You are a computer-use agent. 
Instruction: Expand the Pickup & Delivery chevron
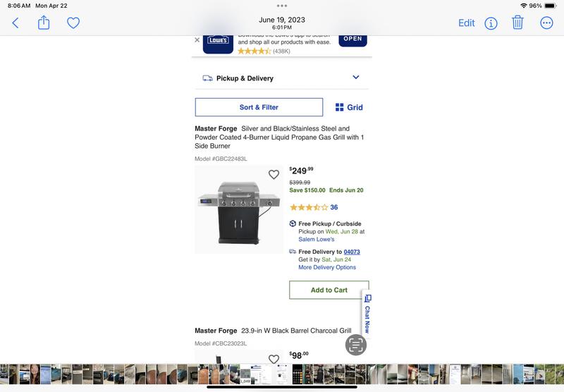tap(356, 78)
